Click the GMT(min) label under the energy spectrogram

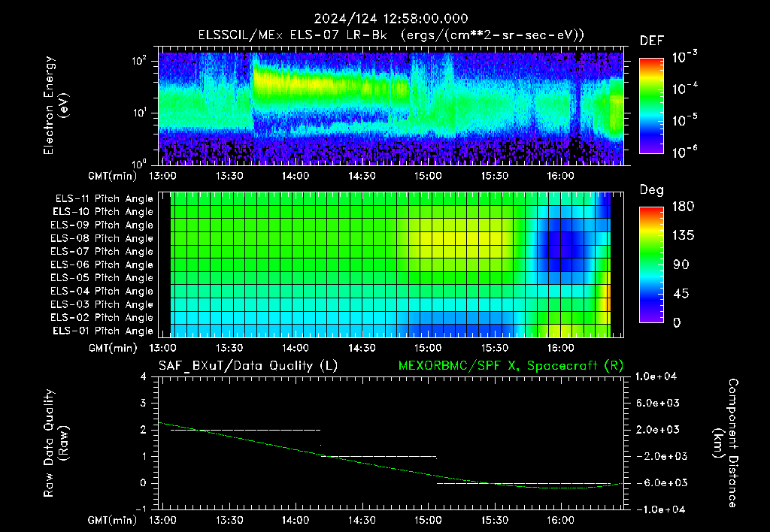(113, 176)
